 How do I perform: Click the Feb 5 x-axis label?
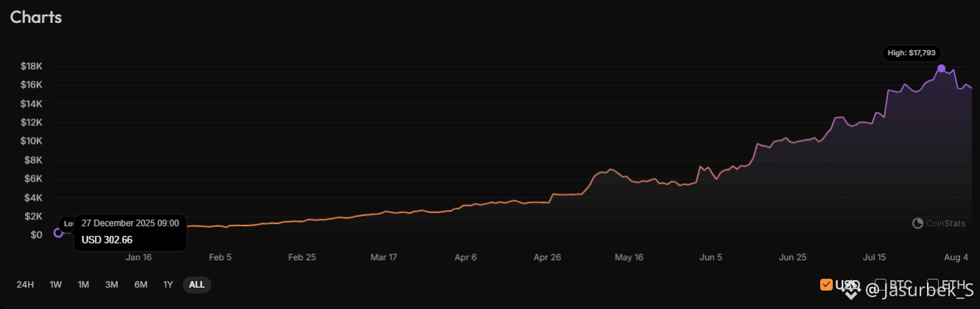coord(220,257)
